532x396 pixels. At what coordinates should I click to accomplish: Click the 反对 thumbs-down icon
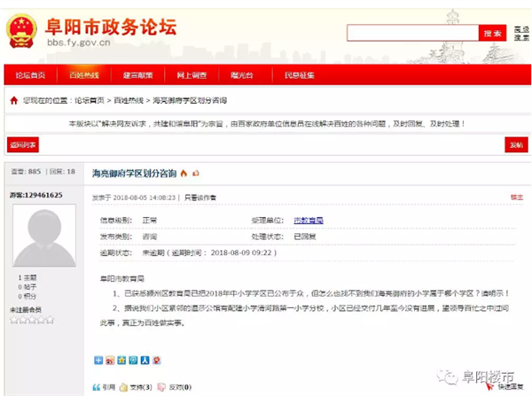click(160, 387)
